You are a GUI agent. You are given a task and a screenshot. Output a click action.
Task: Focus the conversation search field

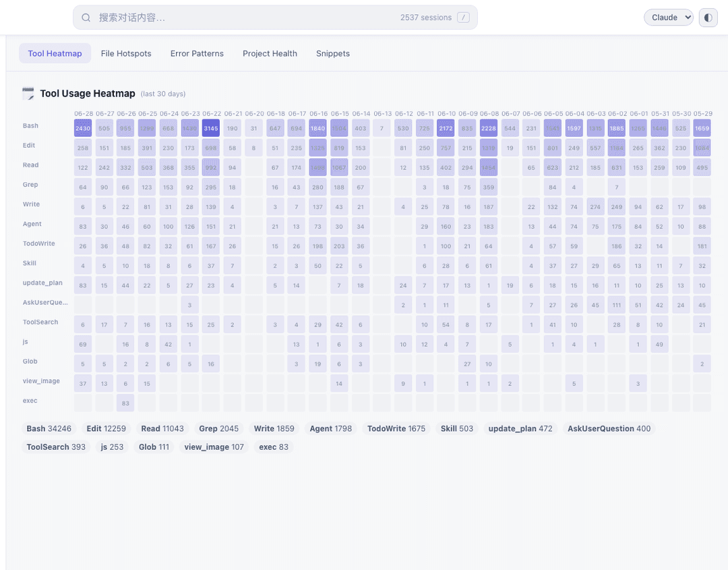275,18
